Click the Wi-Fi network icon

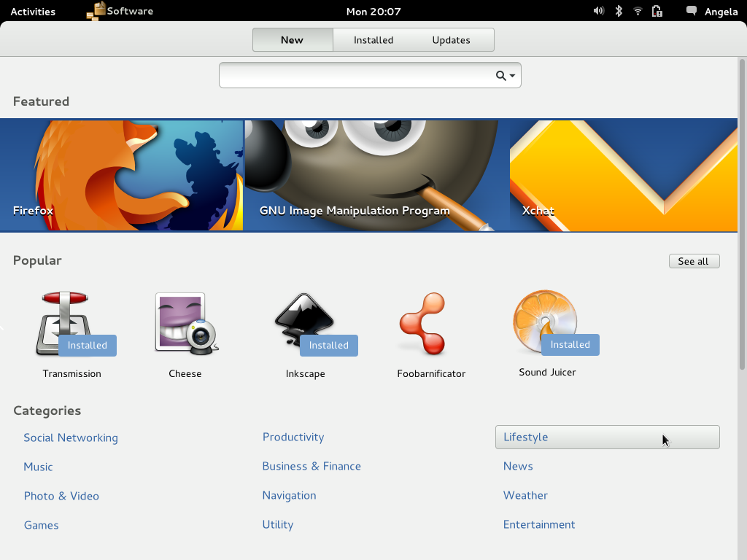tap(638, 11)
